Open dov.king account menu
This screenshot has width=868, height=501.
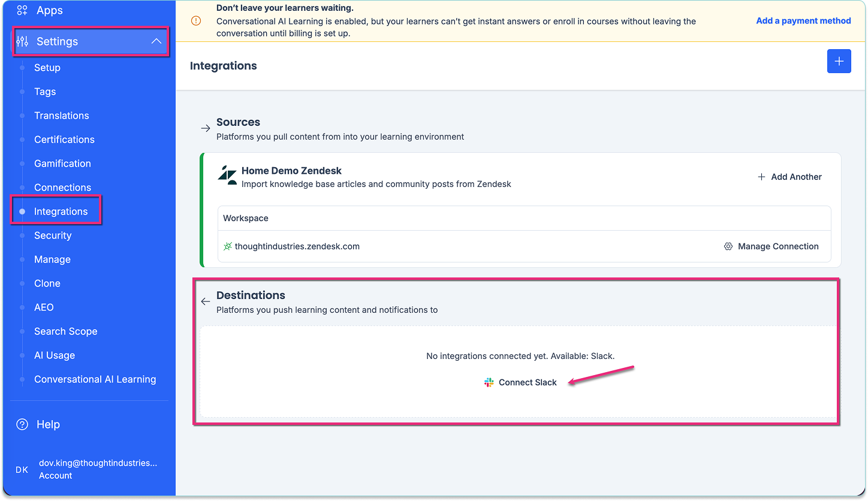[98, 469]
